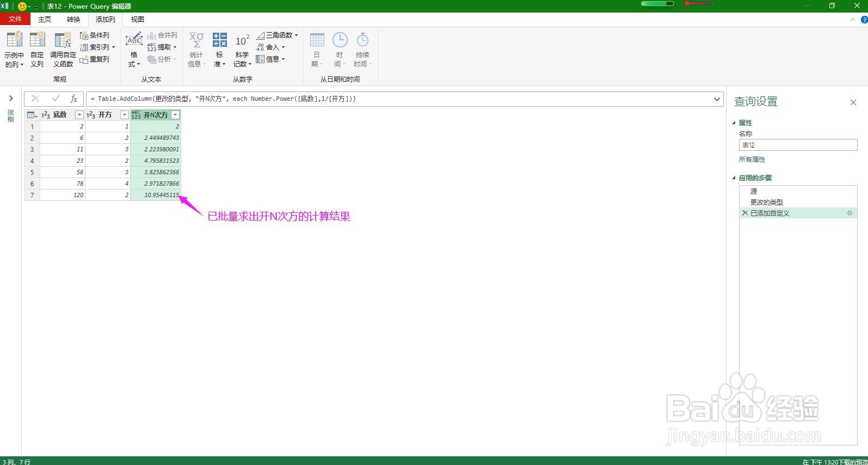This screenshot has width=868, height=465.
Task: Delete Added Custom step with X
Action: (745, 213)
